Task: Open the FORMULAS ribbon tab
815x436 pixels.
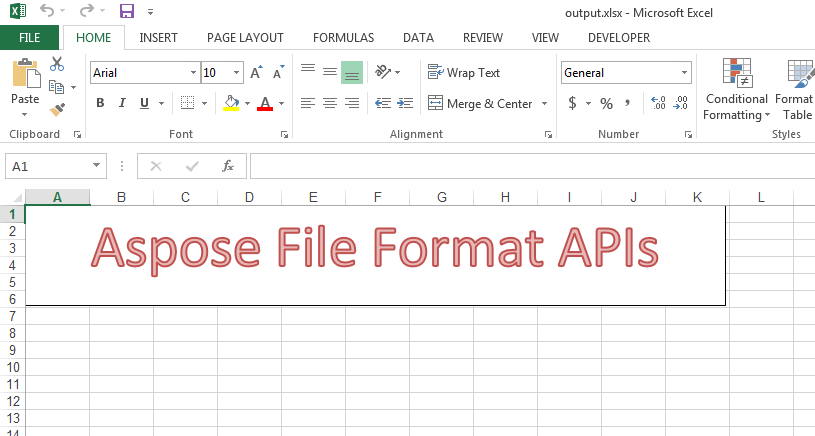Action: (x=343, y=38)
